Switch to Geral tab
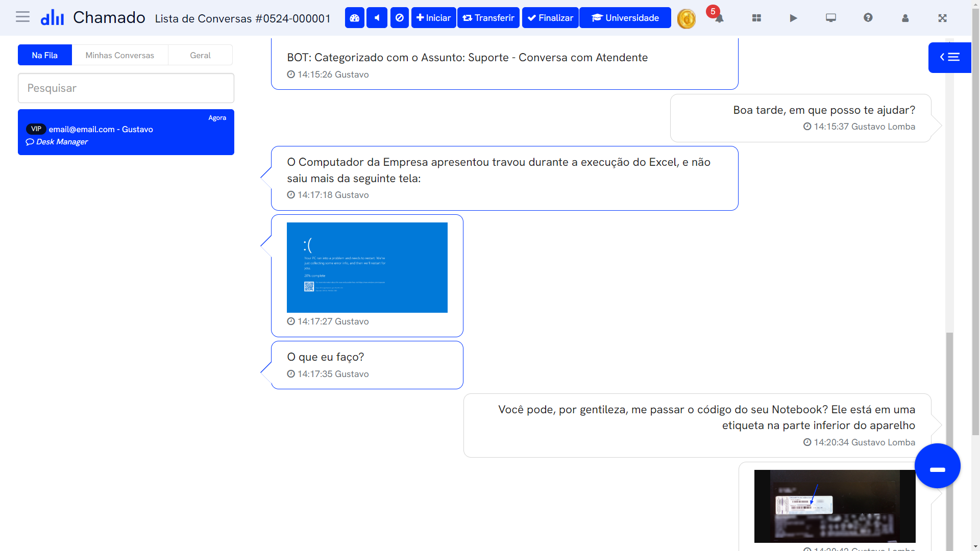Viewport: 980px width, 551px height. point(200,55)
